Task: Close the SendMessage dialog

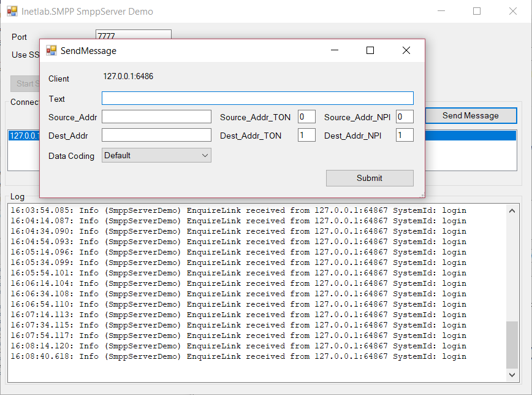Action: click(x=406, y=50)
